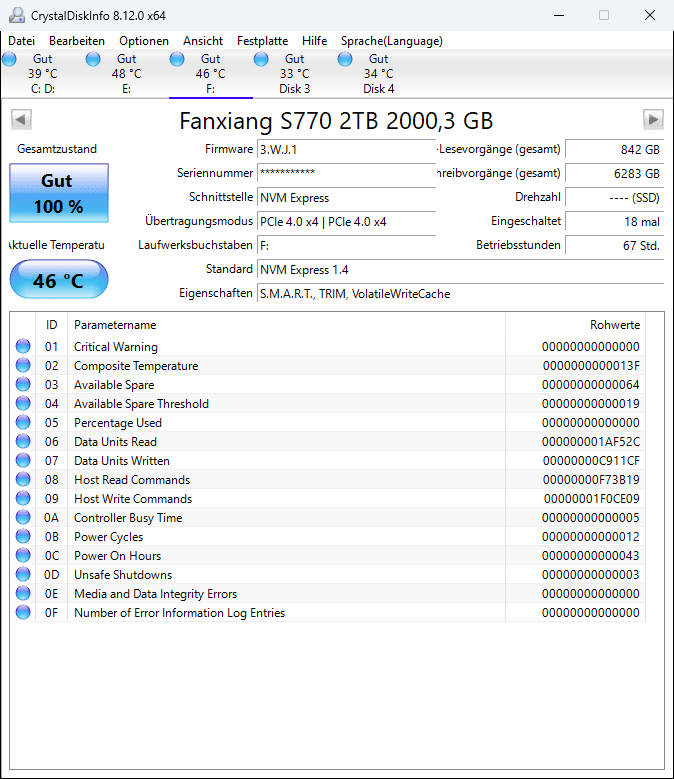
Task: Select the Disk 4 tab
Action: [x=378, y=74]
